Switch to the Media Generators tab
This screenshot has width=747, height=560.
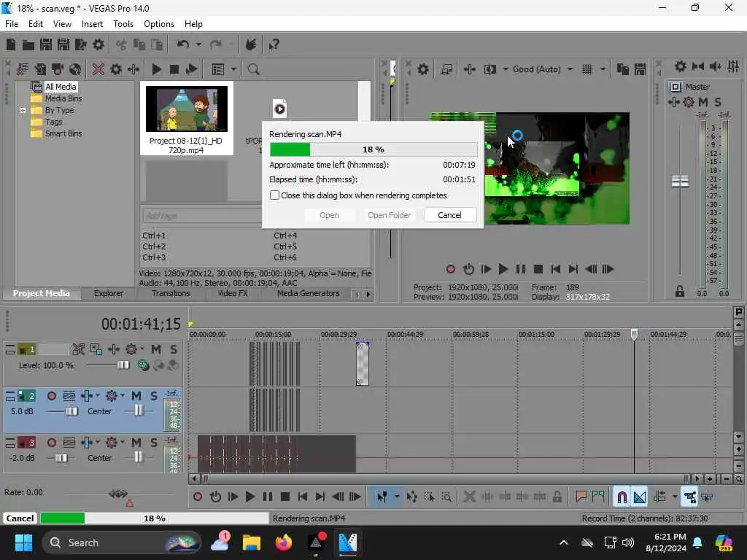click(x=309, y=294)
